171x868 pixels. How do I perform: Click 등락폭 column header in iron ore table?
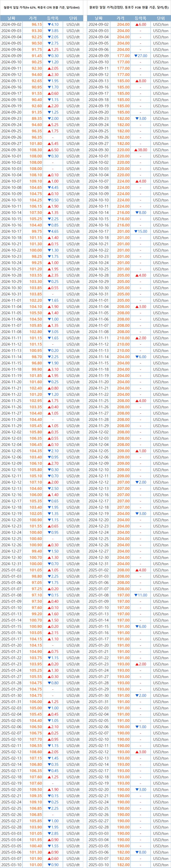53,18
